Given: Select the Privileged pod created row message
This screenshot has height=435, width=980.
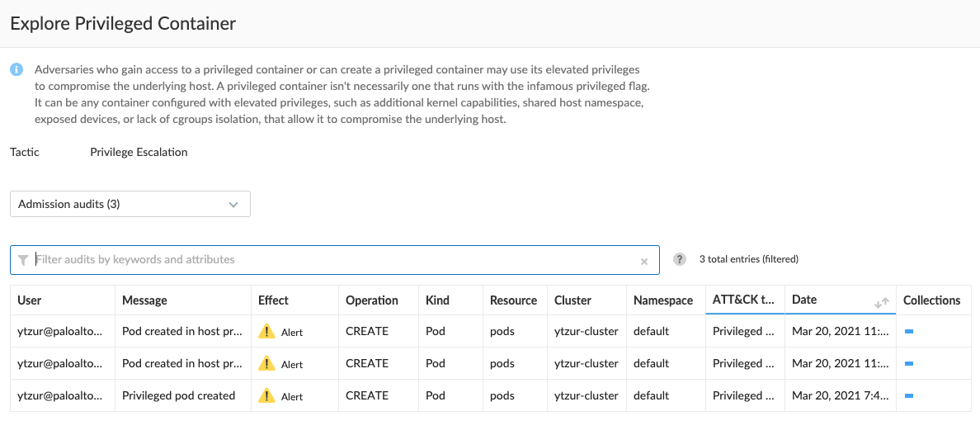Looking at the screenshot, I should 178,395.
